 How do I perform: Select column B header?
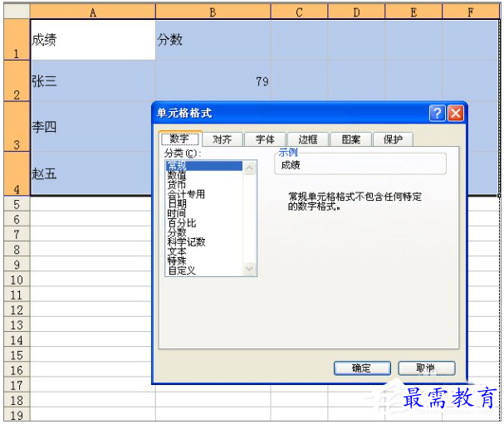pyautogui.click(x=213, y=12)
